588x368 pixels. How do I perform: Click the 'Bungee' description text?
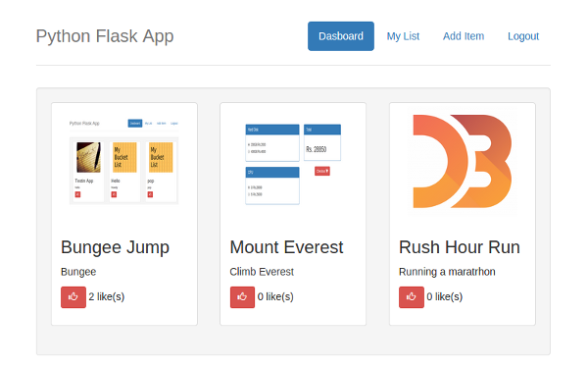pos(78,272)
